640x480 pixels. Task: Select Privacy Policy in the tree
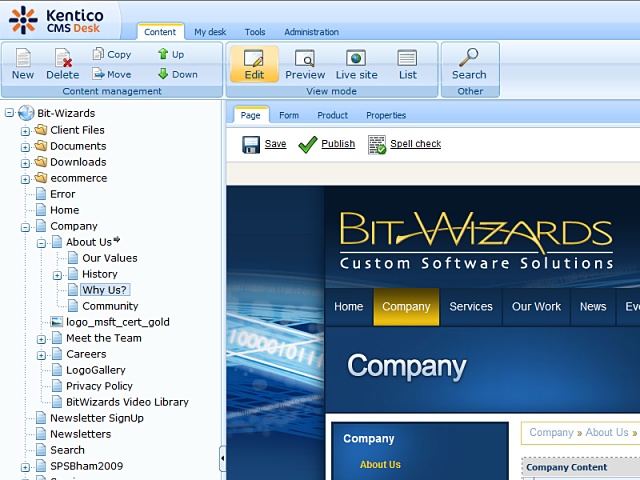(99, 386)
